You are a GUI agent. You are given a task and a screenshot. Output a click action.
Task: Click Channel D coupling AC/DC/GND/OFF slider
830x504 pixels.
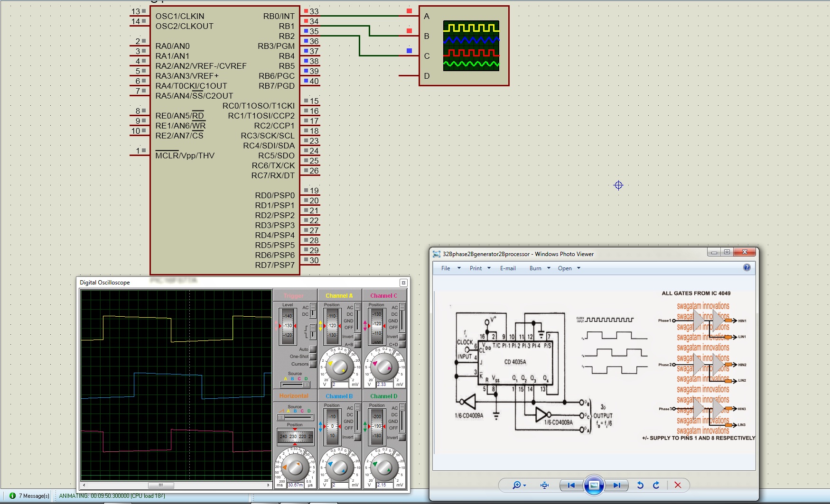click(402, 418)
